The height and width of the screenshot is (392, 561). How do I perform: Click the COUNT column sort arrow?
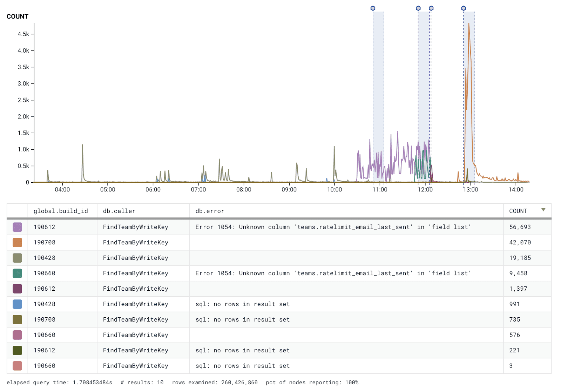click(x=543, y=210)
